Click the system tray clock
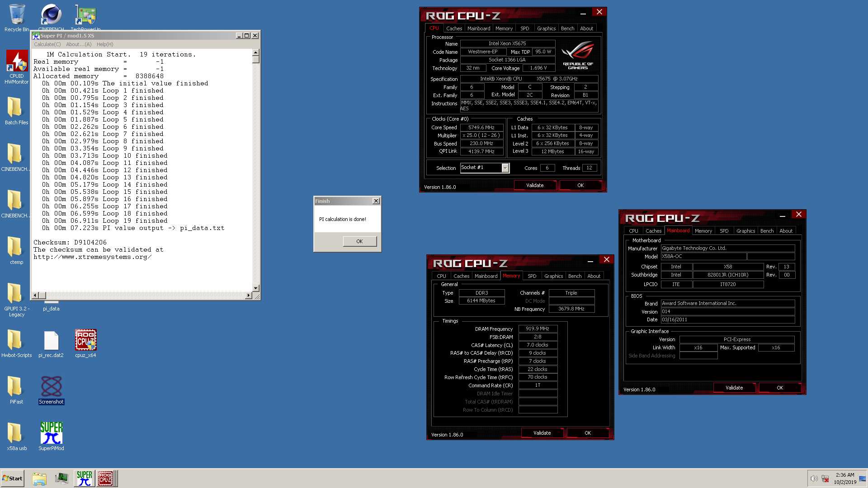The width and height of the screenshot is (868, 488). pyautogui.click(x=845, y=479)
